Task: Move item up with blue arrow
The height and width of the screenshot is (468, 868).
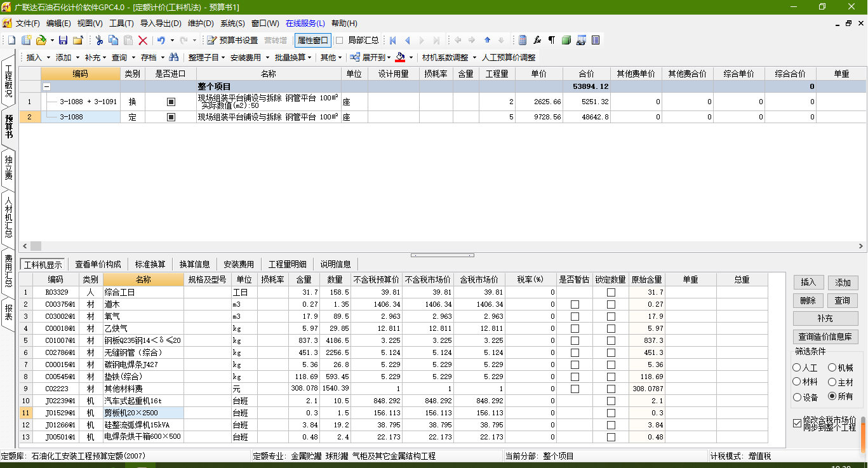Action: coord(487,40)
